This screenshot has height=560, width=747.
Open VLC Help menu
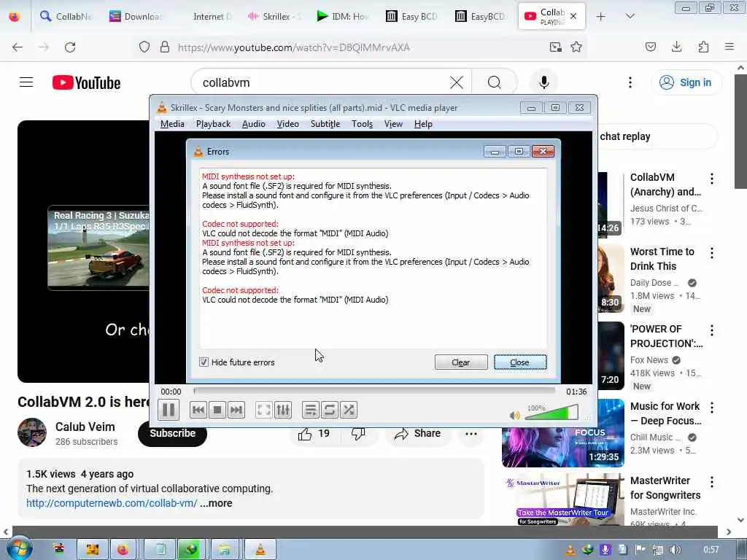point(423,124)
